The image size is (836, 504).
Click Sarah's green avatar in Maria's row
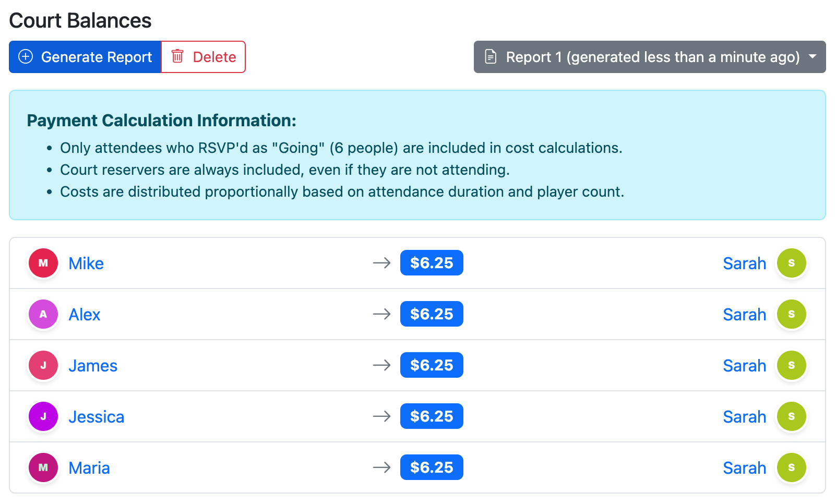coord(791,468)
